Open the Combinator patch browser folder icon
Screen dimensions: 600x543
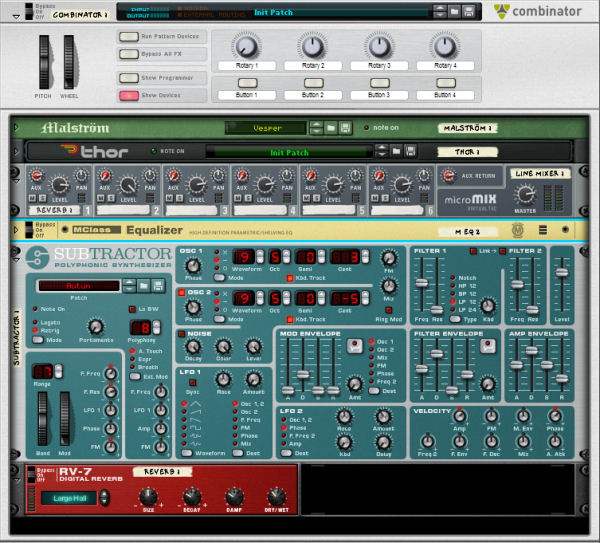click(454, 12)
